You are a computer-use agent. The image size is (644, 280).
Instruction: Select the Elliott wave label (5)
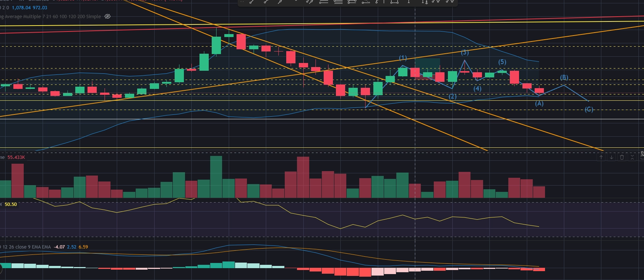[502, 62]
